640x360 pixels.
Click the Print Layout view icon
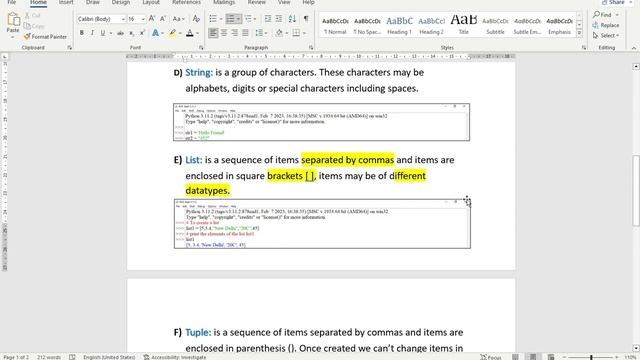tap(533, 357)
